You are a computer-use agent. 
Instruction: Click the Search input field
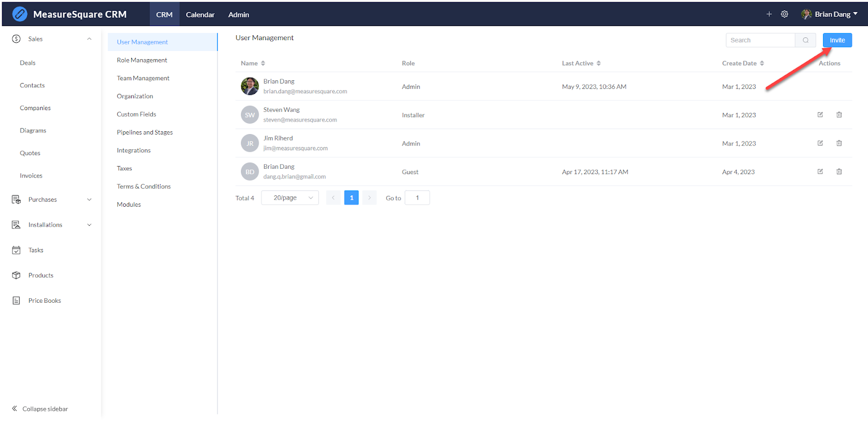(761, 40)
